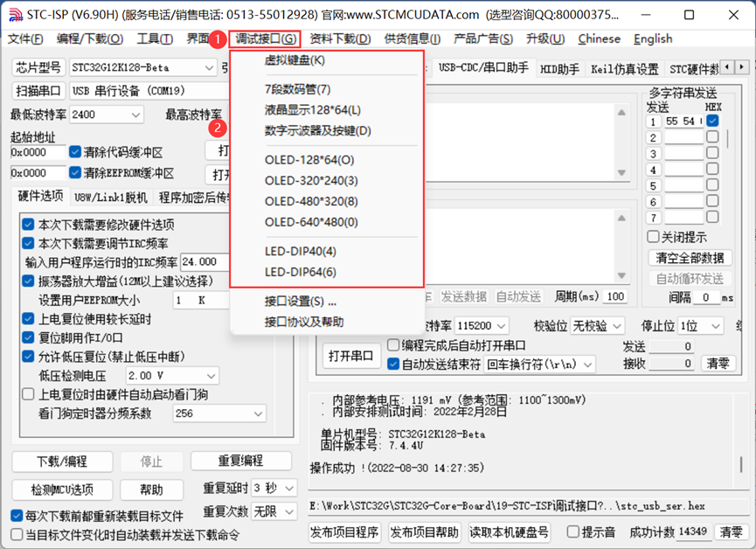
Task: Select LED-DIP40(4) entry
Action: coord(327,252)
